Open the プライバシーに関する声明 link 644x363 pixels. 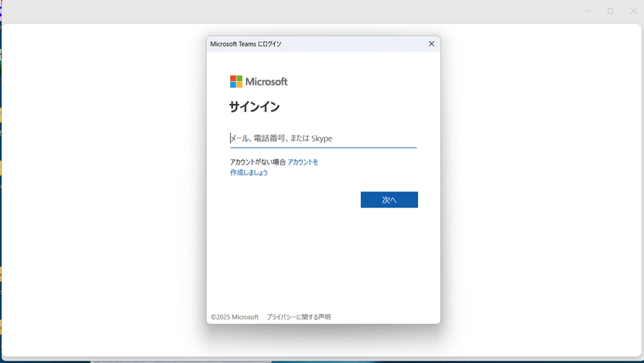(299, 317)
